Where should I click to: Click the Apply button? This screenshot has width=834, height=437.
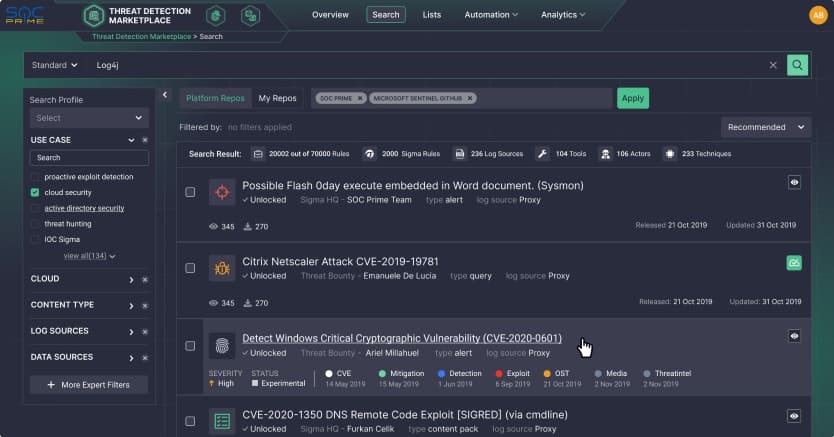pos(632,98)
